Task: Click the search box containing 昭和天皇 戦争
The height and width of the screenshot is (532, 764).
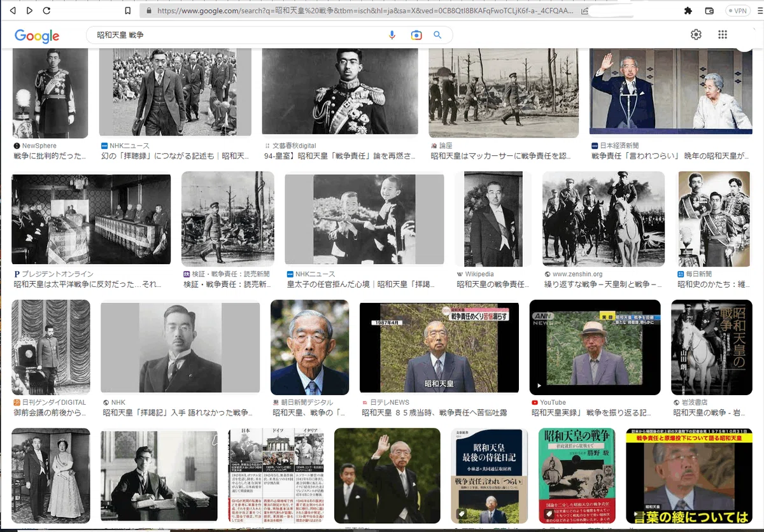Action: pyautogui.click(x=239, y=35)
